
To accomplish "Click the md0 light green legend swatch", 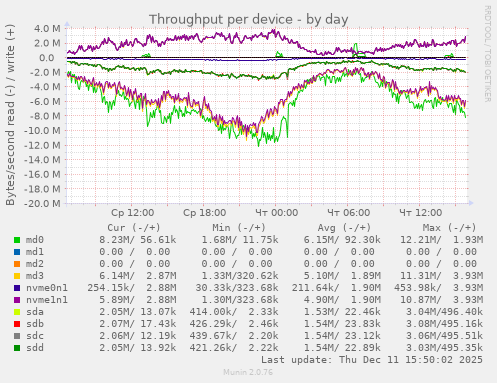I will 17,240.
